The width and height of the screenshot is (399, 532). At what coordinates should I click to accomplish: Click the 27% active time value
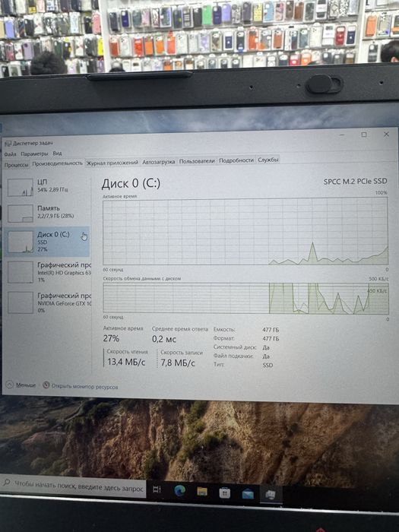111,338
